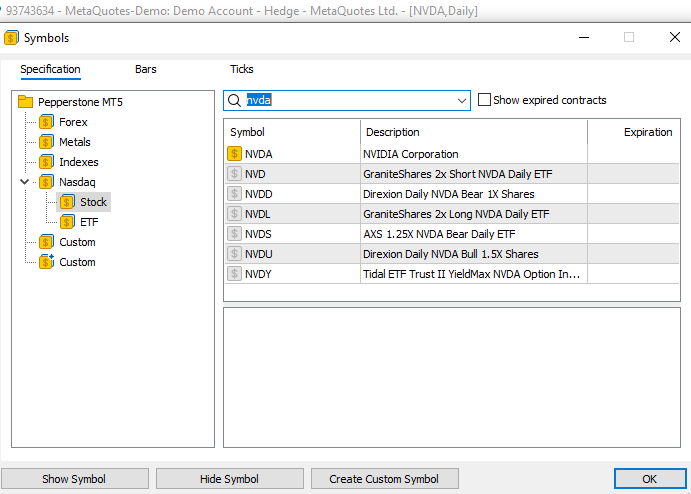
Task: Select the Forex tree item
Action: [73, 122]
